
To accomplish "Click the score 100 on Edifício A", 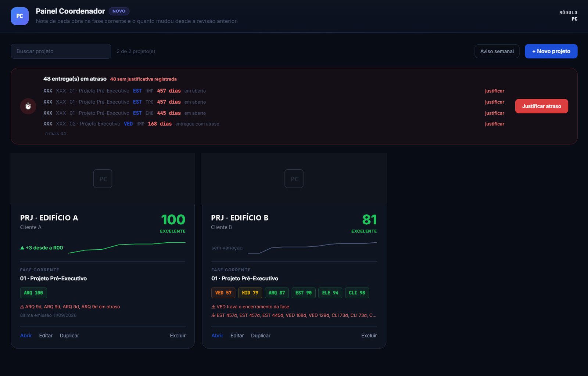I will click(x=173, y=220).
